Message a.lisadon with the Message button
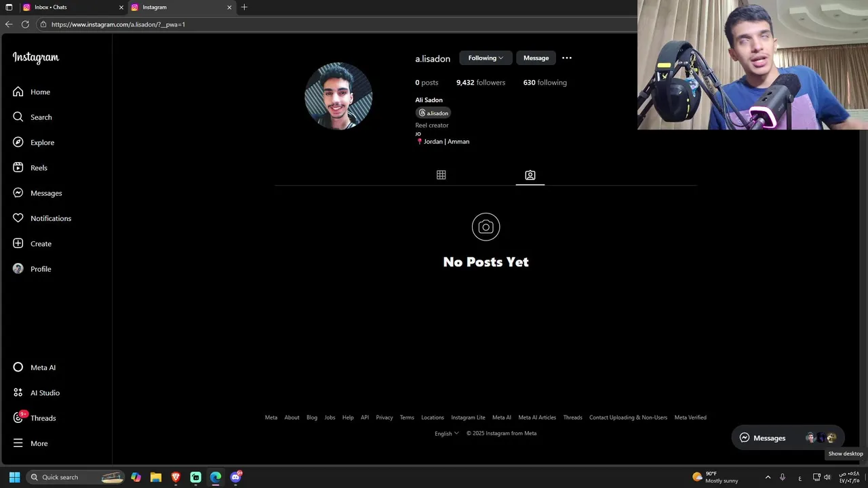Viewport: 868px width, 488px height. point(536,58)
